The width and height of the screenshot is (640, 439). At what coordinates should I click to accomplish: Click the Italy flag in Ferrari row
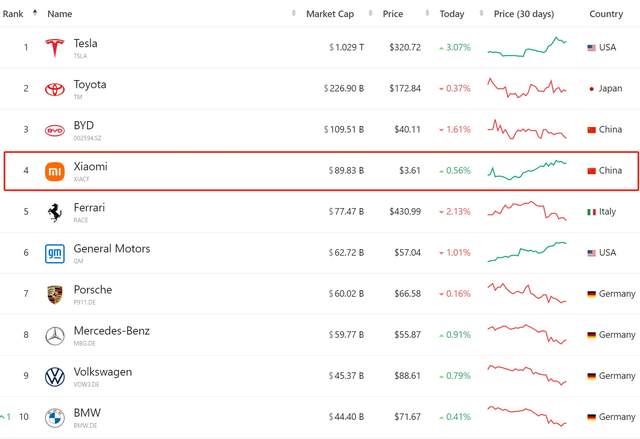(591, 212)
